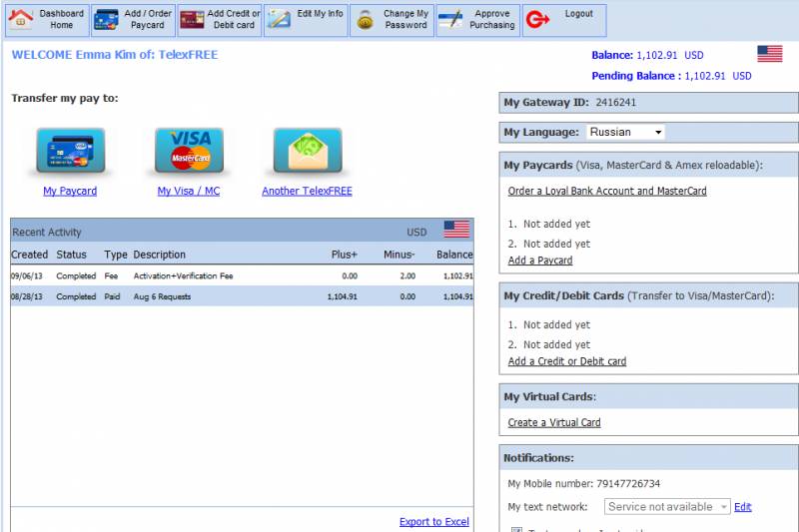The width and height of the screenshot is (799, 532).
Task: Click the Dashboard Home house icon
Action: coord(20,19)
